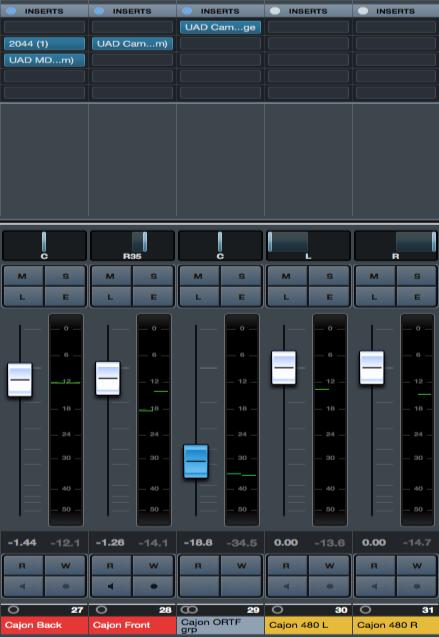Viewport: 439px width, 637px height.
Task: Bypass inserts on Cajon ORTF grp channel
Action: [187, 11]
